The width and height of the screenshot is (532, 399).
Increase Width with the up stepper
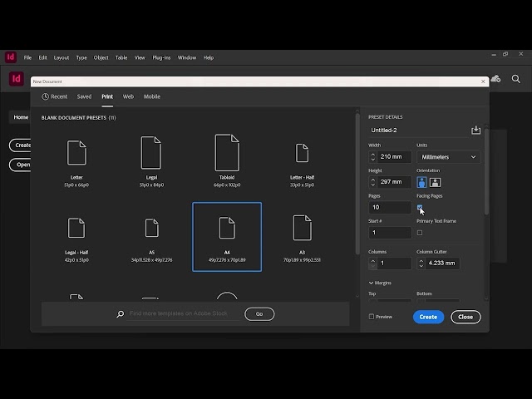click(x=373, y=154)
